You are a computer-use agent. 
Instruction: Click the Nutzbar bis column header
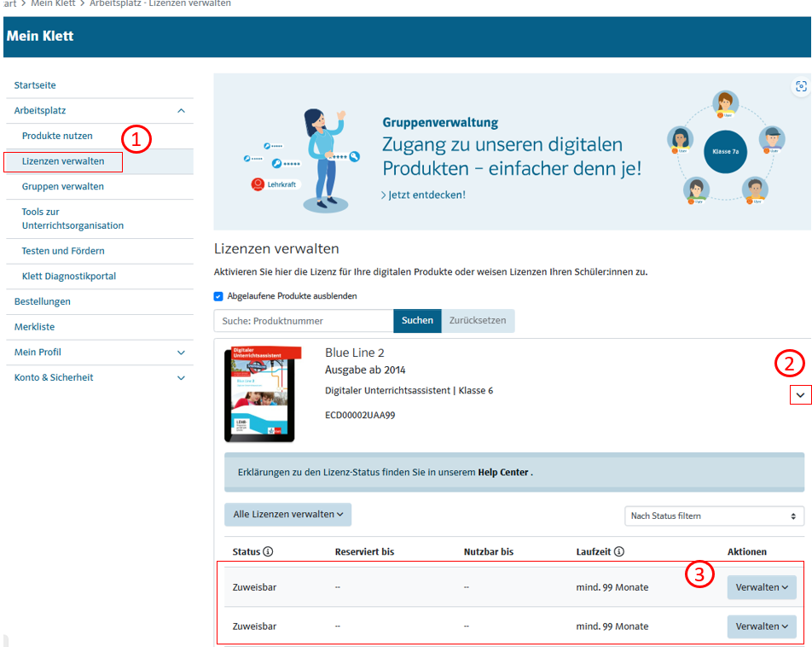point(489,551)
